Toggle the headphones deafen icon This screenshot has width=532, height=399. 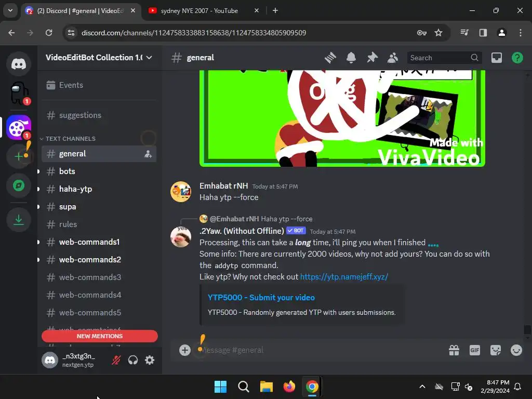[x=133, y=360]
